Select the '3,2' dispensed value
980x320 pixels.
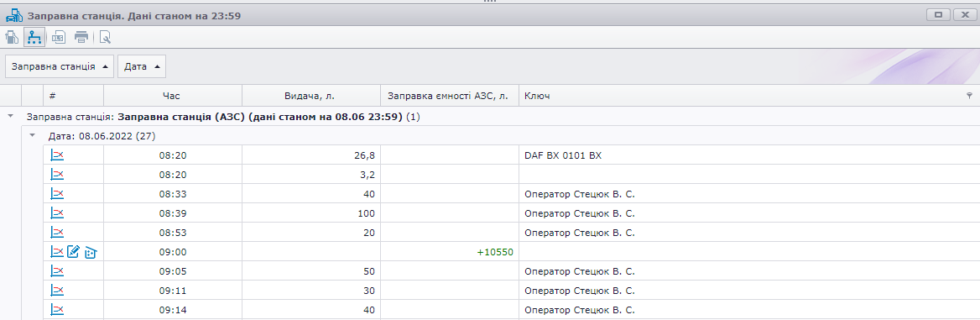367,175
